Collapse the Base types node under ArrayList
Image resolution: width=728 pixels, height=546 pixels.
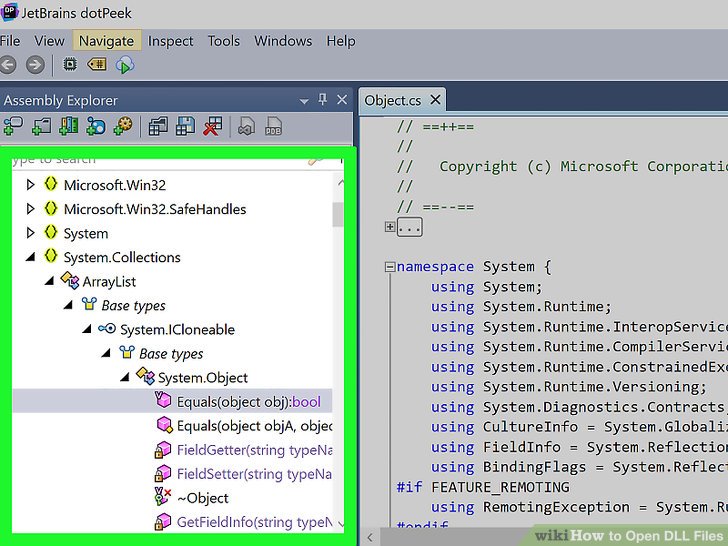(x=68, y=305)
